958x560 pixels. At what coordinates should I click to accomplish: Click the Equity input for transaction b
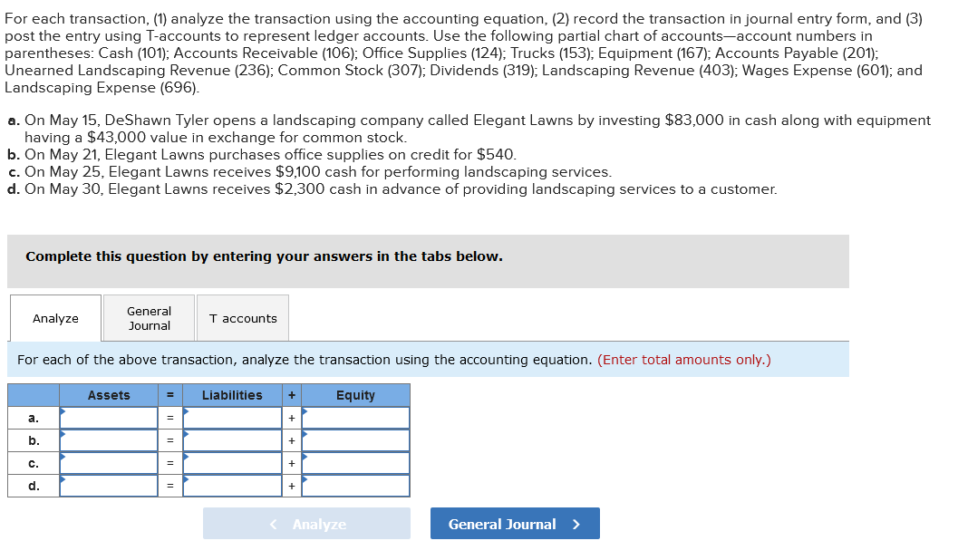[x=355, y=440]
